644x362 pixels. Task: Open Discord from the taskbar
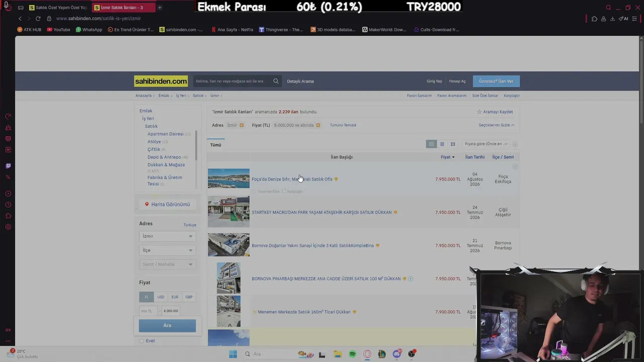(397, 354)
